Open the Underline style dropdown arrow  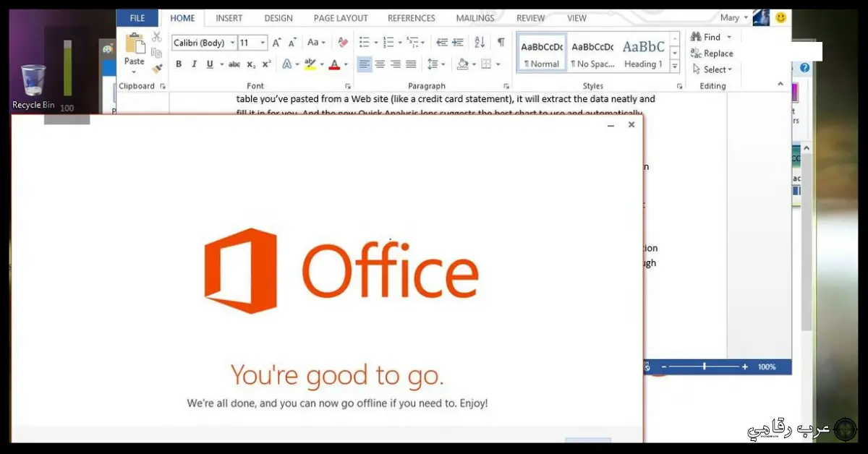[221, 64]
